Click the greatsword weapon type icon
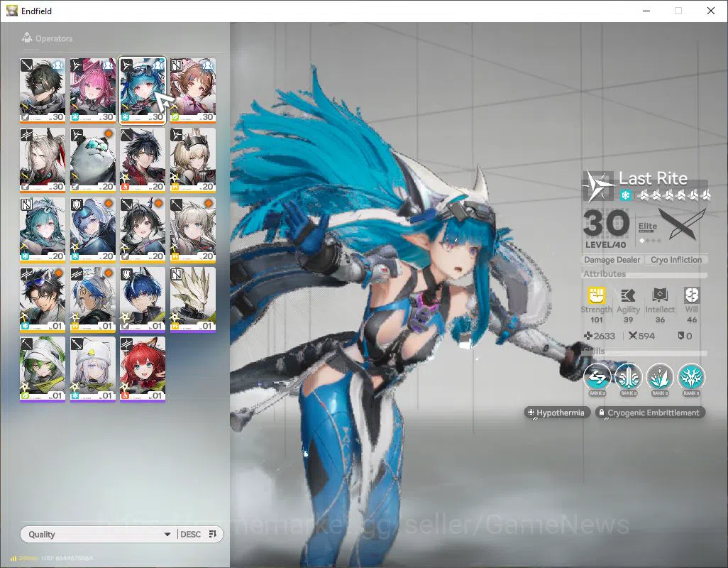 (682, 224)
